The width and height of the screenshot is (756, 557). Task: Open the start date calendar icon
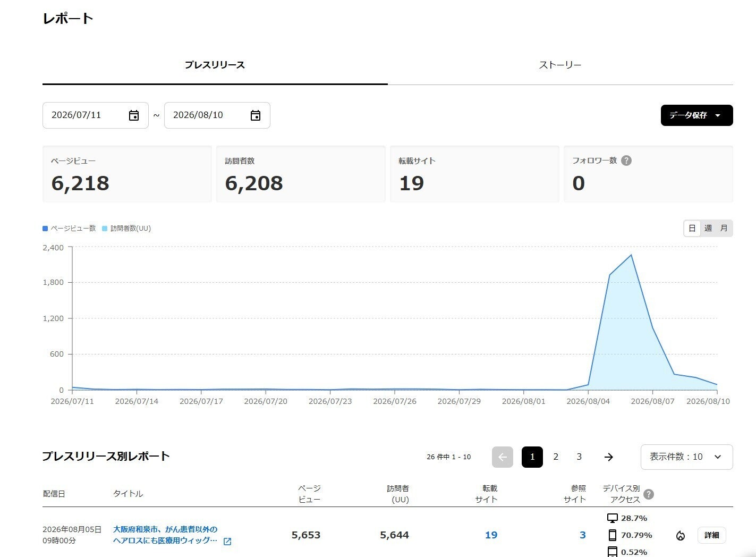click(134, 115)
